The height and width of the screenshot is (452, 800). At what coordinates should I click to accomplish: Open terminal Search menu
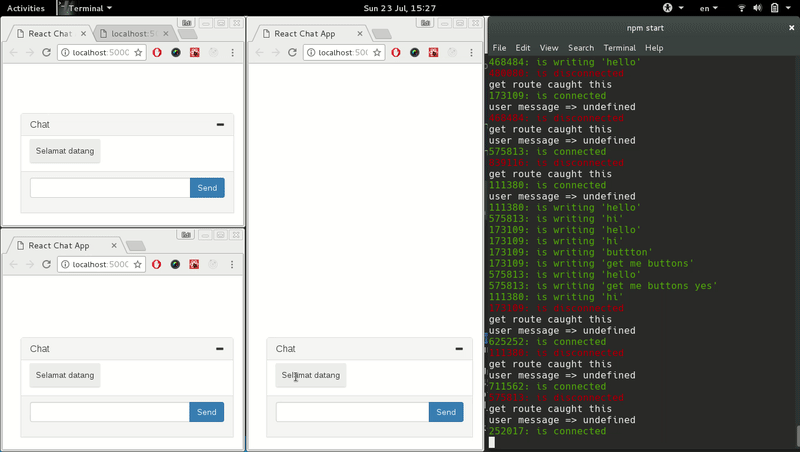click(x=581, y=47)
